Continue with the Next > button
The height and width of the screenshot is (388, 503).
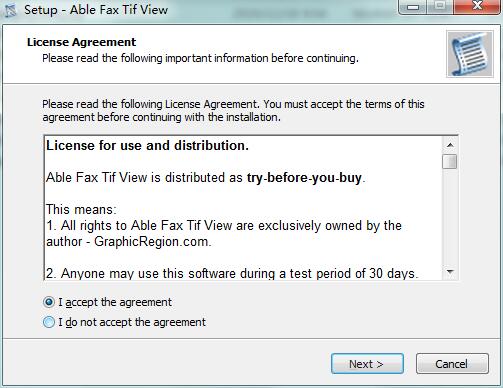click(x=367, y=364)
